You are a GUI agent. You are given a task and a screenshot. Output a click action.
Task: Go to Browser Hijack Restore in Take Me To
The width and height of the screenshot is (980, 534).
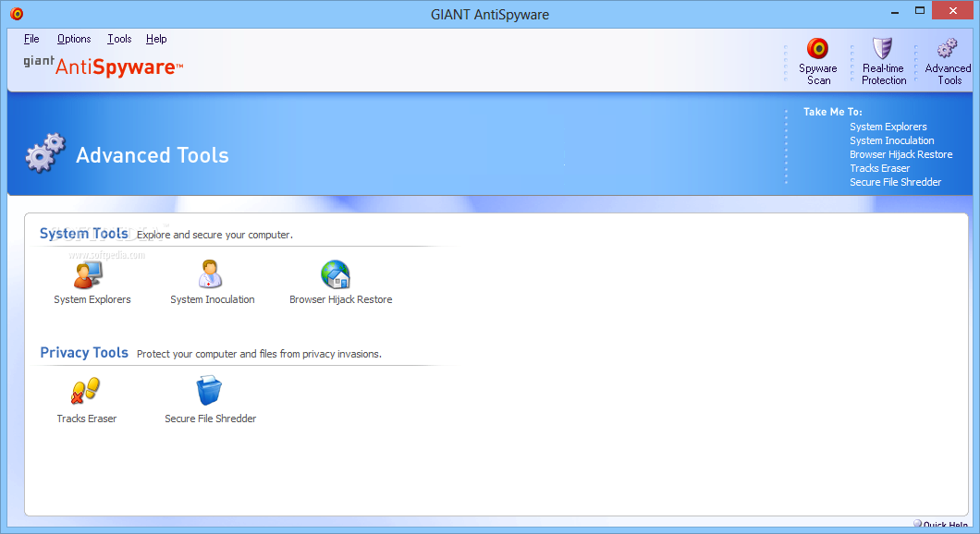pos(901,154)
